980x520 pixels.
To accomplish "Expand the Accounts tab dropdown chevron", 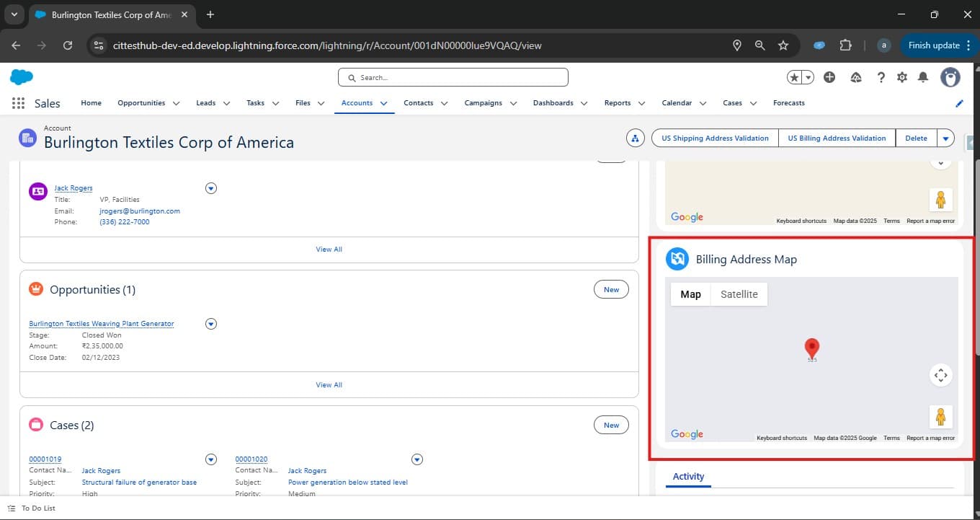I will 383,103.
